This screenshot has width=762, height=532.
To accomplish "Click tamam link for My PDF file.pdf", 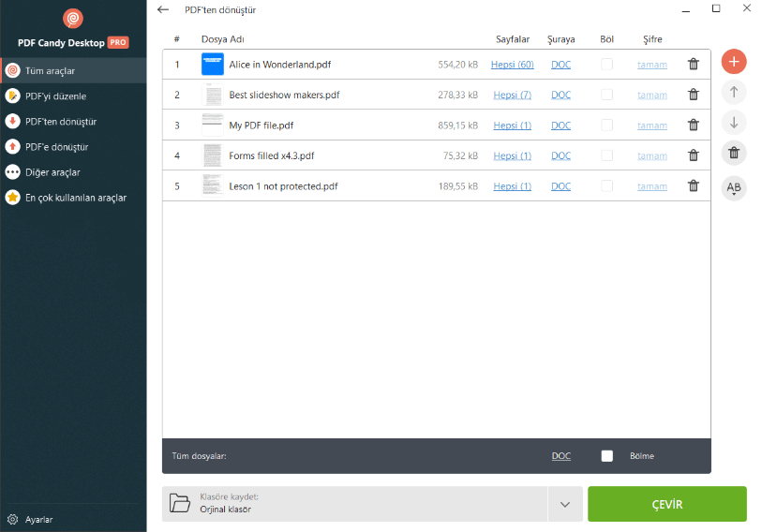I will 652,126.
